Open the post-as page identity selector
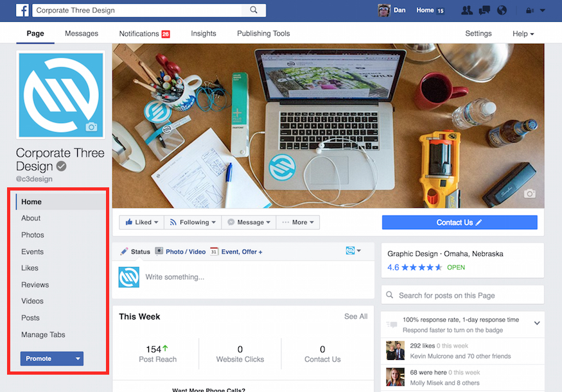Image resolution: width=562 pixels, height=392 pixels. [x=353, y=251]
